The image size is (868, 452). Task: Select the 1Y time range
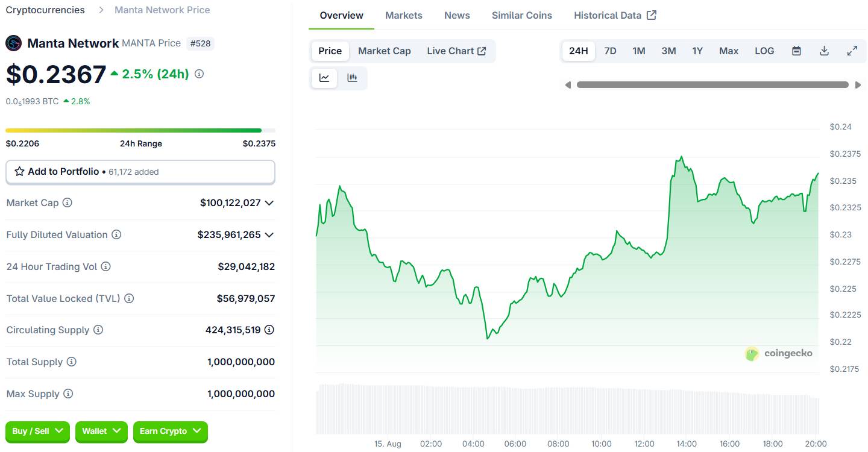pyautogui.click(x=697, y=51)
